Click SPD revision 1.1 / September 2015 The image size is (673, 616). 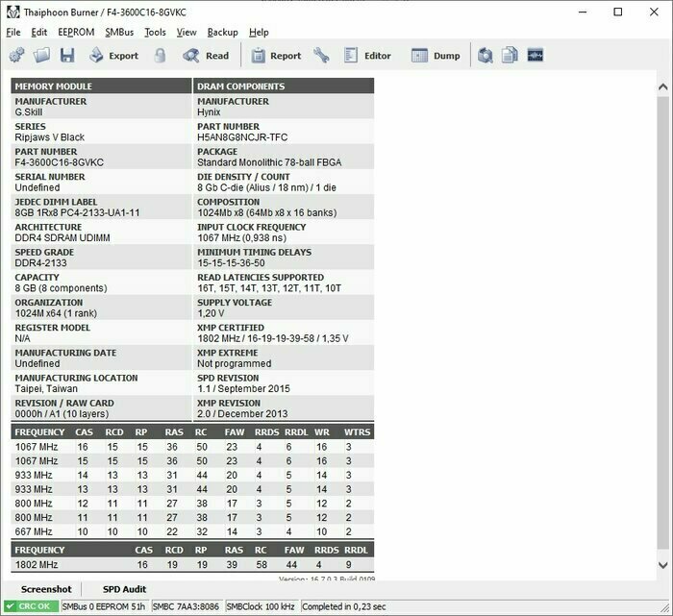tap(243, 388)
